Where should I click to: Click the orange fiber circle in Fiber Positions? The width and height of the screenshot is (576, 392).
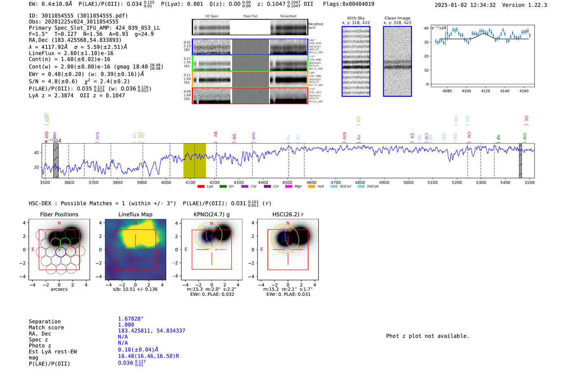click(x=56, y=242)
